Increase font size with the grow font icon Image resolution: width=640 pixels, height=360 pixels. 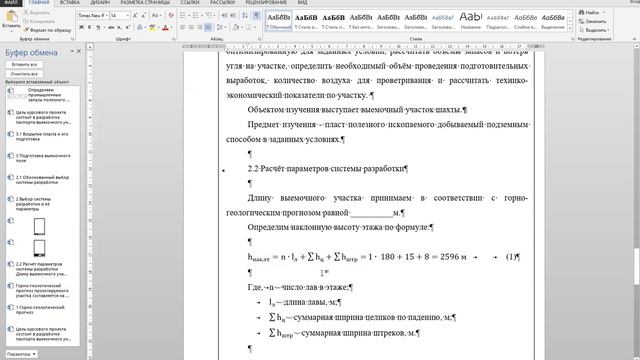point(135,16)
